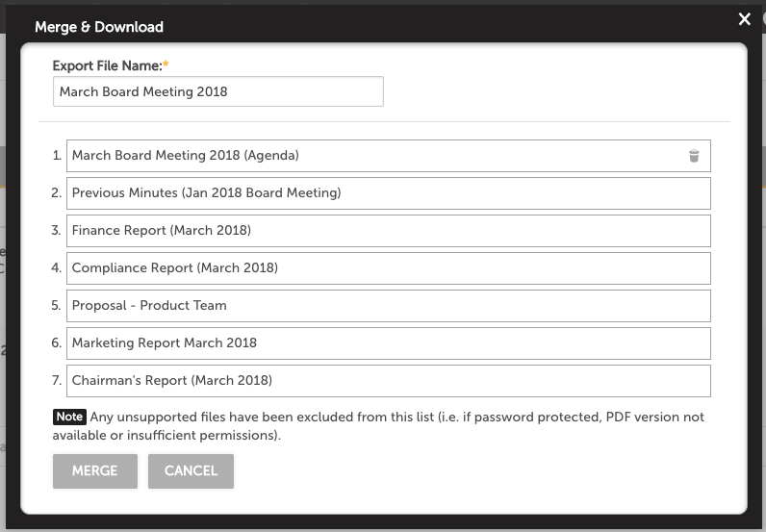Select Previous Minutes (Jan 2018 Board Meeting) row

tap(389, 193)
